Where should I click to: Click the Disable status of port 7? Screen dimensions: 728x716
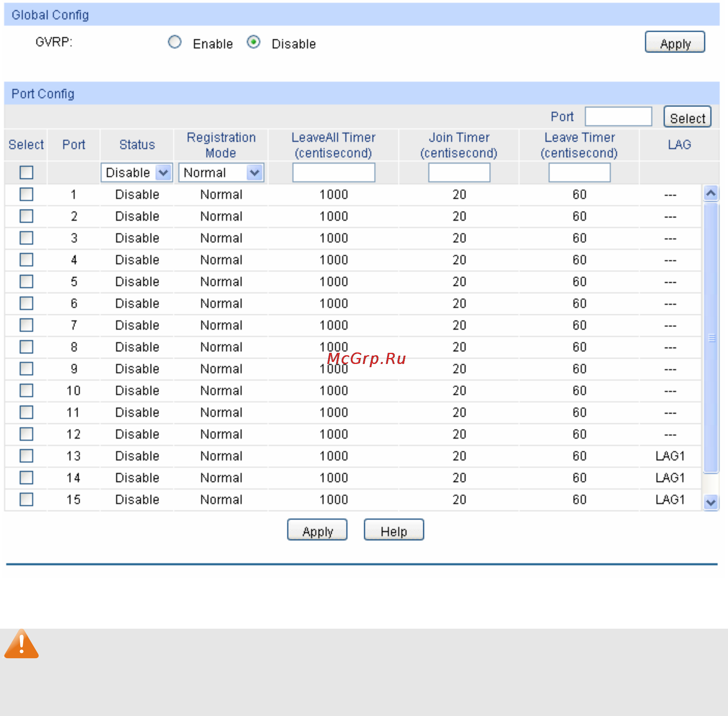click(x=137, y=325)
